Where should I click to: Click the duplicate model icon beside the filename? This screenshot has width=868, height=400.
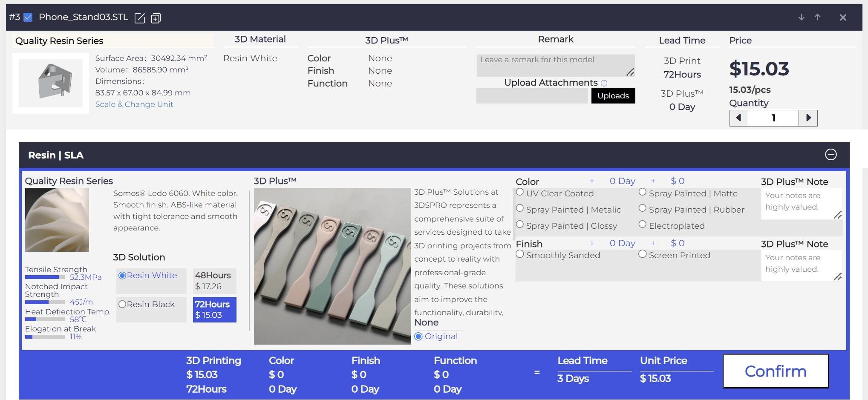pos(156,18)
